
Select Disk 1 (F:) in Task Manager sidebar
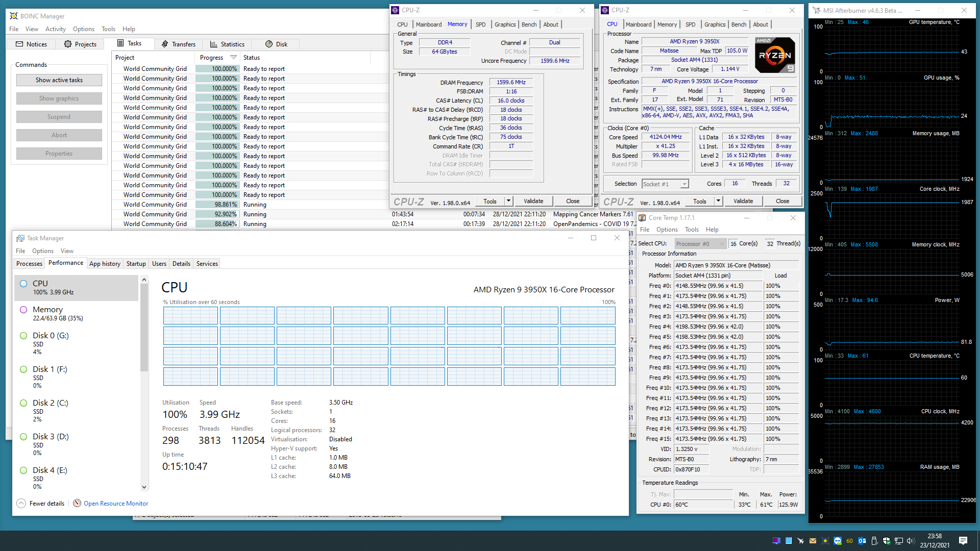coord(77,377)
